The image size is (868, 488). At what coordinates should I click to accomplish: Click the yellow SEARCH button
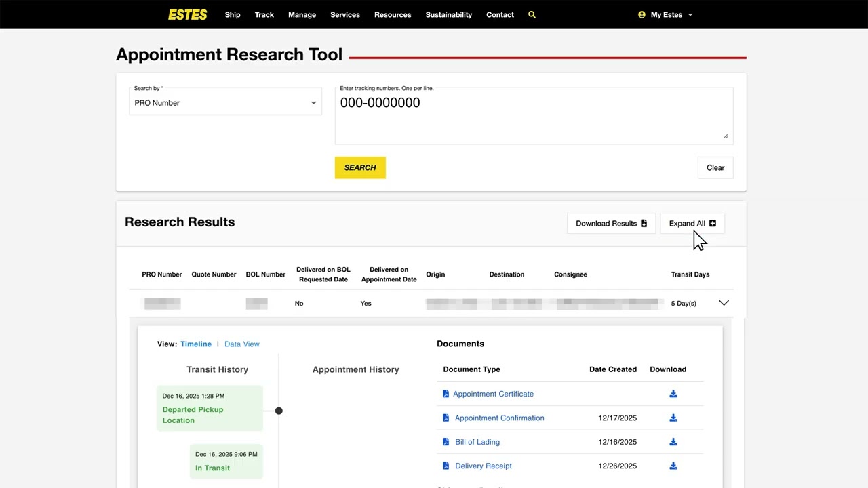click(x=360, y=167)
